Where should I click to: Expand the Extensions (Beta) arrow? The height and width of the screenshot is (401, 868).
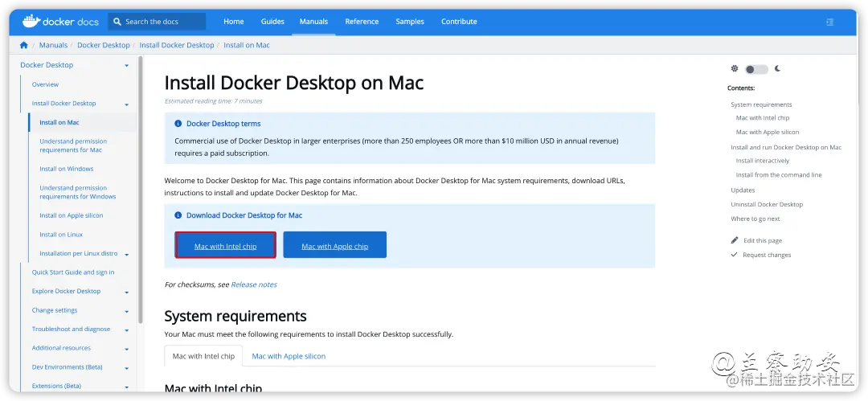(127, 387)
